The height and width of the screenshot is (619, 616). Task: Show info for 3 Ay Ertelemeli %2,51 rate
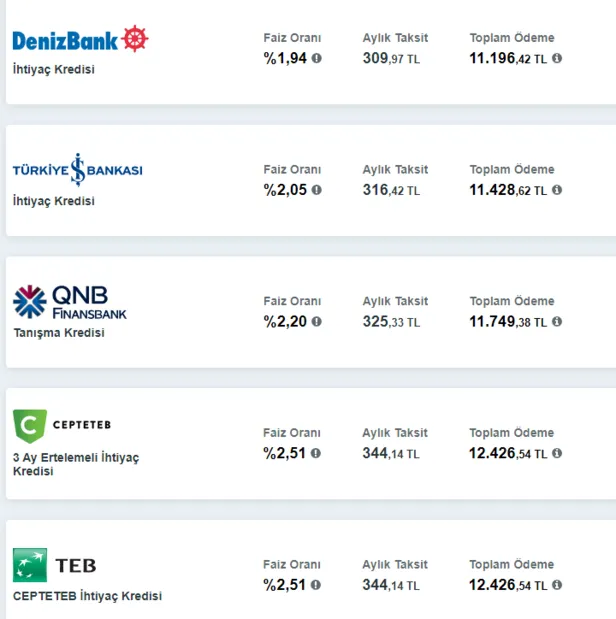317,454
